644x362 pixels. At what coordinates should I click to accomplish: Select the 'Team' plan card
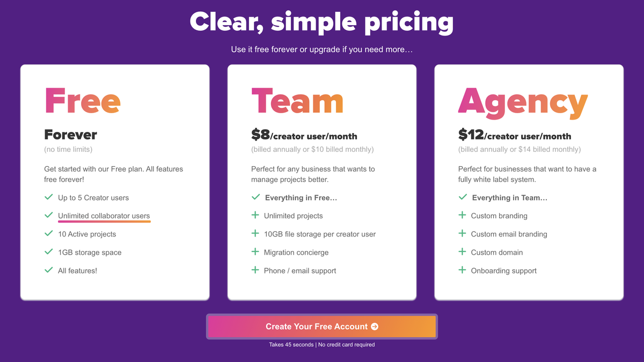tap(321, 182)
